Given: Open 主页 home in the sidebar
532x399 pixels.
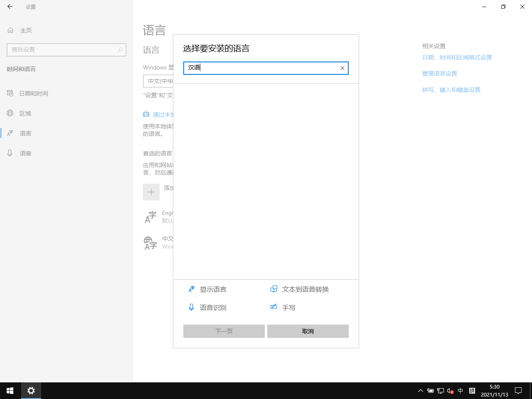Looking at the screenshot, I should click(x=26, y=30).
